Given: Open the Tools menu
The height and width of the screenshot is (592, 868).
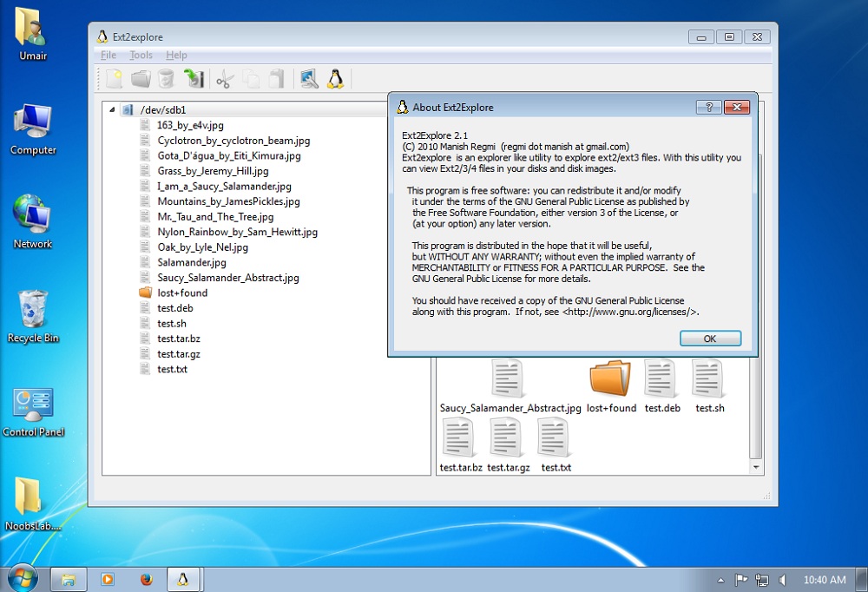Looking at the screenshot, I should point(141,54).
